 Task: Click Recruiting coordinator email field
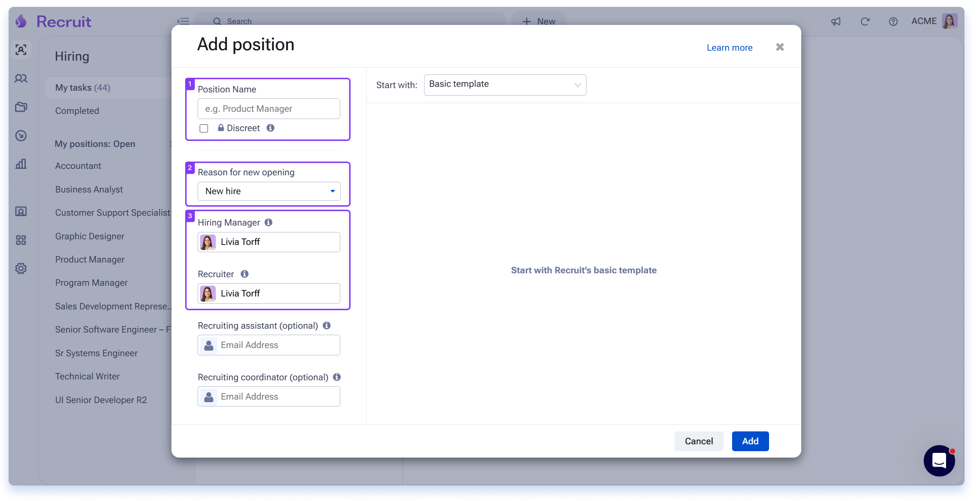point(269,397)
